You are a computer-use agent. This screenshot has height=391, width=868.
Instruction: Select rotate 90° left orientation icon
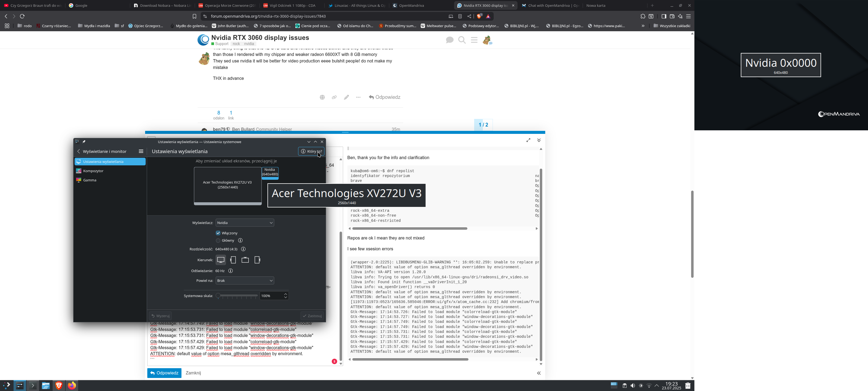point(233,260)
